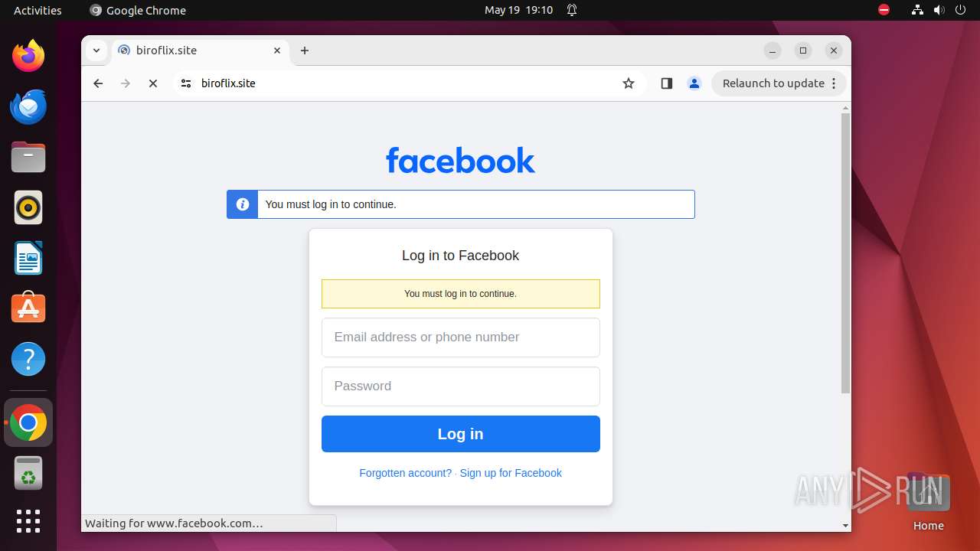Open the Trash dock icon

28,473
